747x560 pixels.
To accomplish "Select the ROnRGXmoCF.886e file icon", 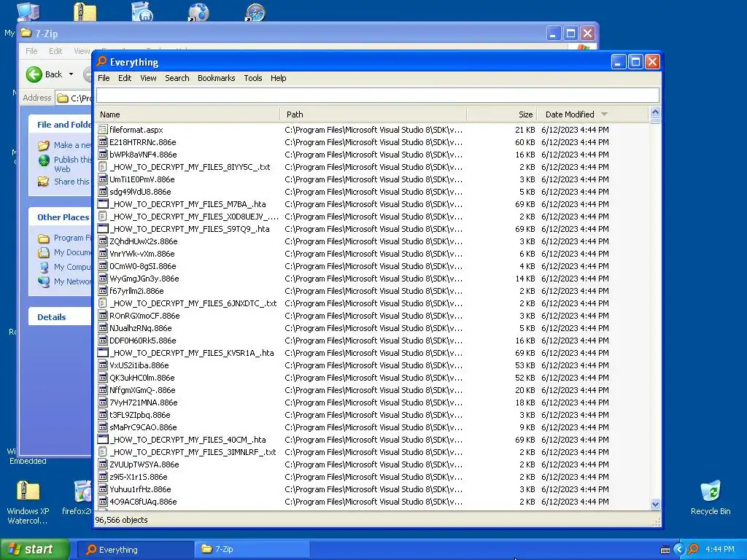I will click(x=102, y=315).
